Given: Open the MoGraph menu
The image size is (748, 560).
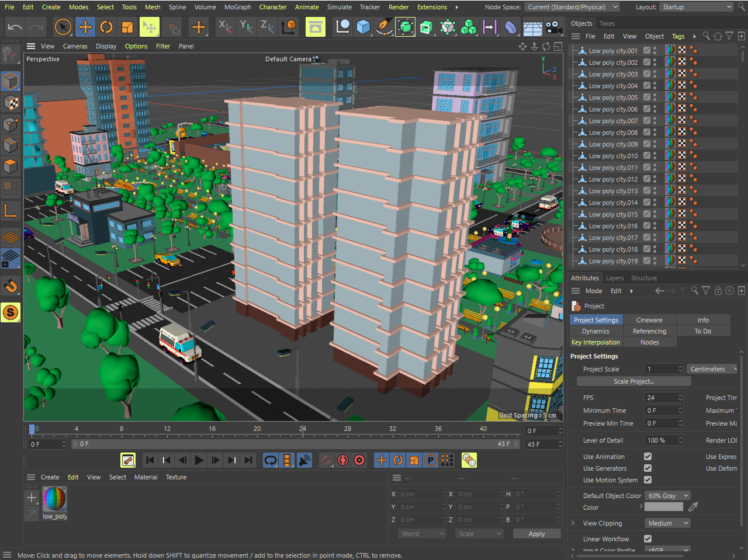Looking at the screenshot, I should pyautogui.click(x=237, y=7).
